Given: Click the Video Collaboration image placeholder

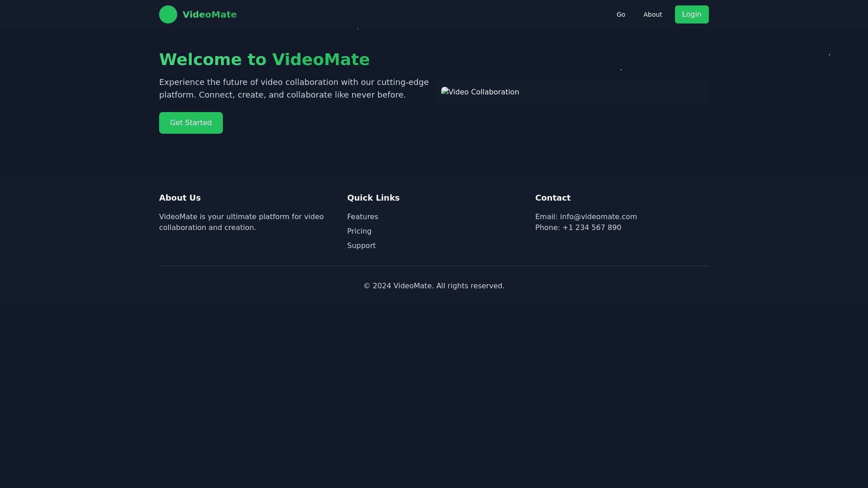Looking at the screenshot, I should (571, 92).
